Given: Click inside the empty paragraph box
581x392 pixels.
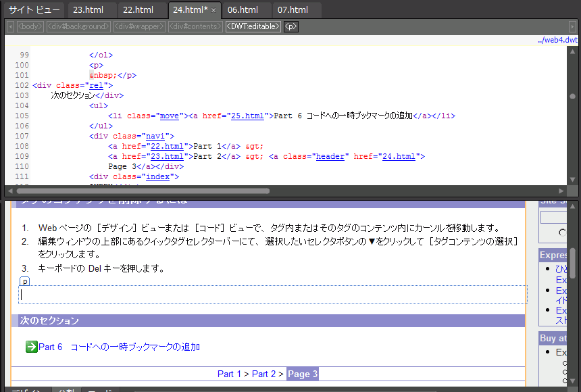Looking at the screenshot, I should [273, 295].
